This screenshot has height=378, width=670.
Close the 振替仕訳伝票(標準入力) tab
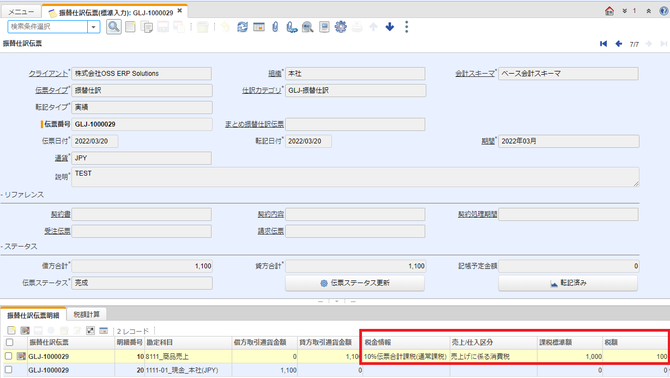tap(180, 11)
